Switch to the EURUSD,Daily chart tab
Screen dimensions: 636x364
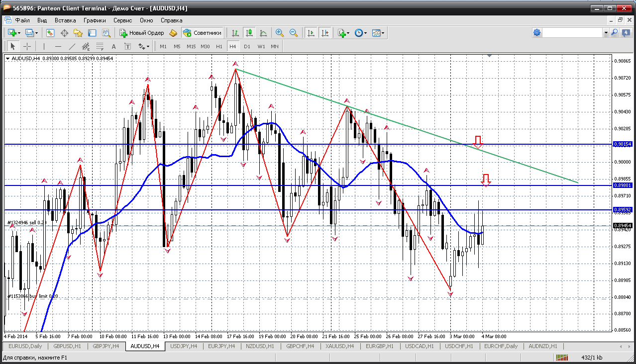(x=25, y=346)
